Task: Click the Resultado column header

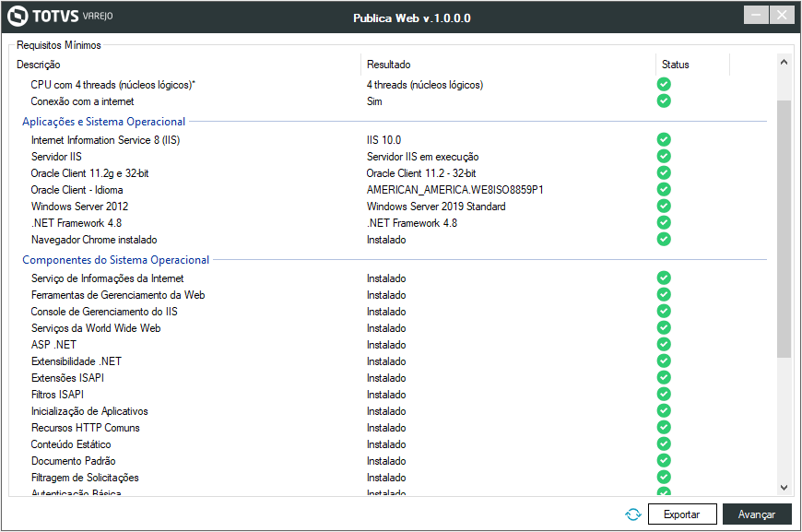Action: (x=389, y=65)
